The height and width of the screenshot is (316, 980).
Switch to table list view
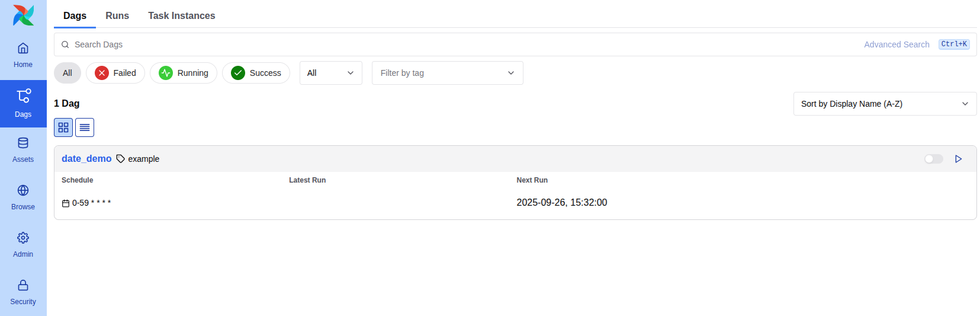coord(85,127)
